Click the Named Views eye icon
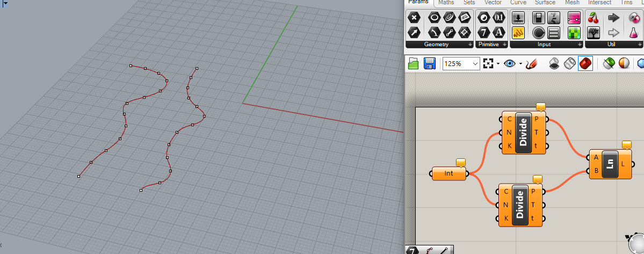644x254 pixels. click(510, 63)
